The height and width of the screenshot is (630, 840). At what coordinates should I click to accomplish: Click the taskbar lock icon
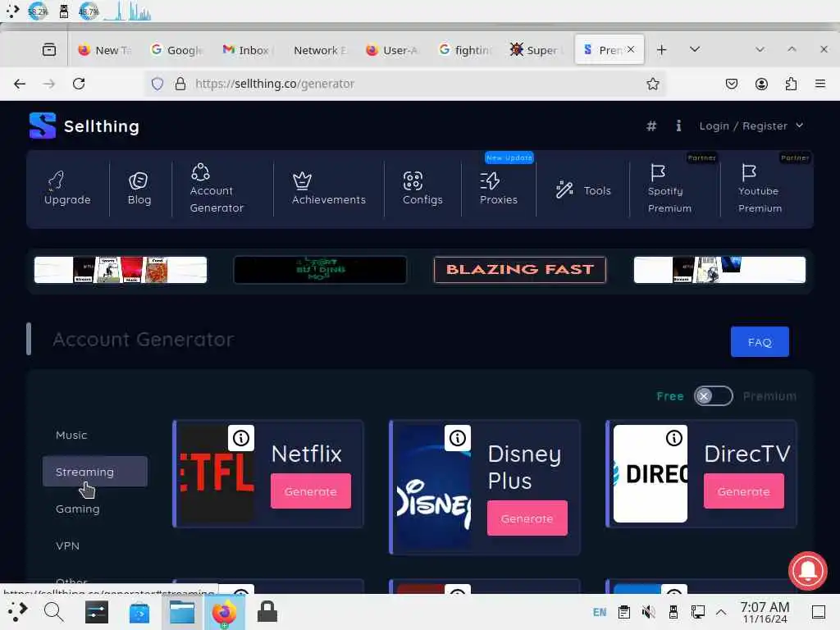pyautogui.click(x=267, y=611)
